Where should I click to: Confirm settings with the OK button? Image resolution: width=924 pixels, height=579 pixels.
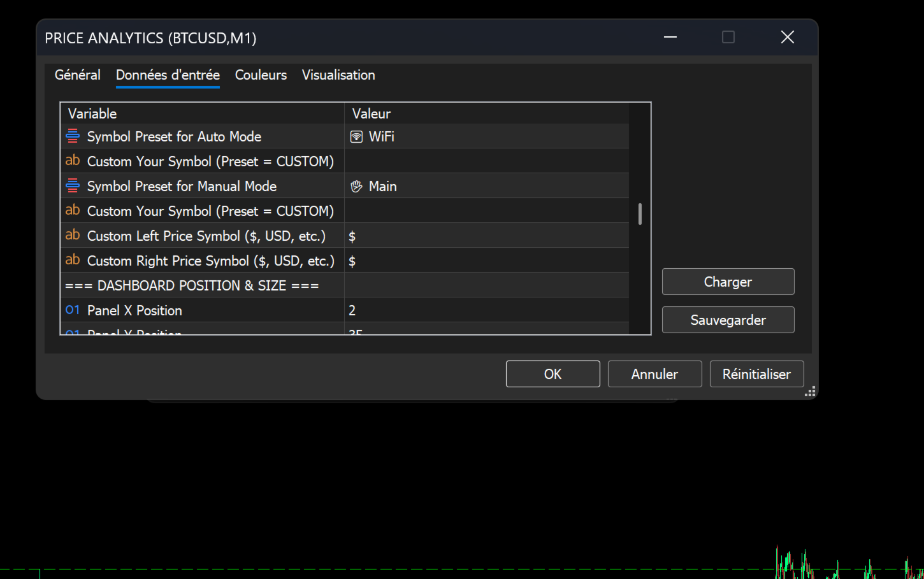[x=552, y=374]
